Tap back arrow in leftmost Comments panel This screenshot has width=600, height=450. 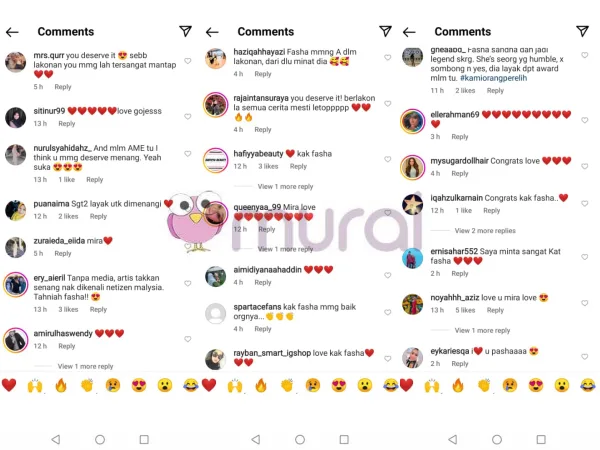12,32
